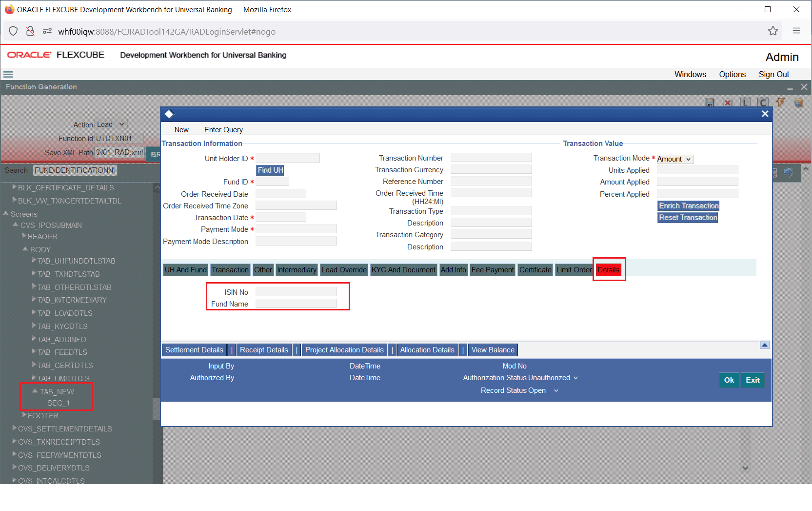812x511 pixels.
Task: Confirm with the Ok button
Action: [x=729, y=380]
